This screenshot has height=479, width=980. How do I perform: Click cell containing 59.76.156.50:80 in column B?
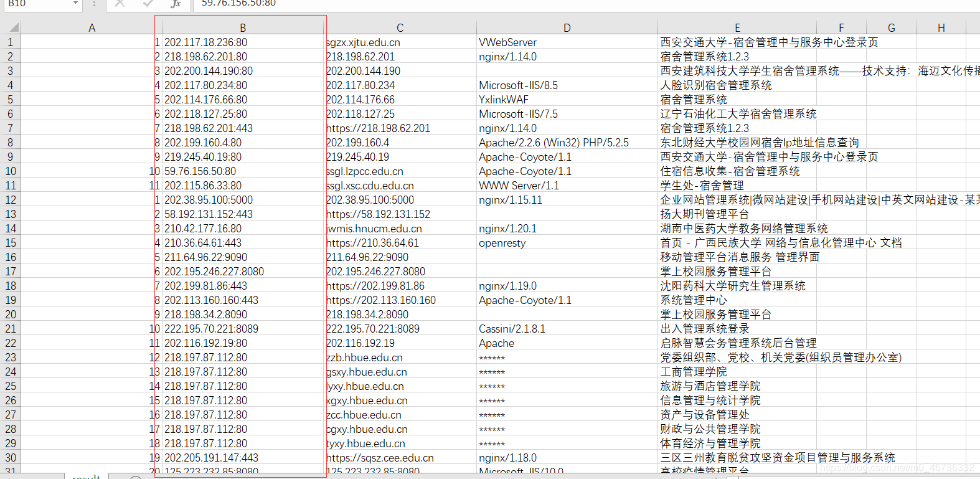(x=243, y=171)
